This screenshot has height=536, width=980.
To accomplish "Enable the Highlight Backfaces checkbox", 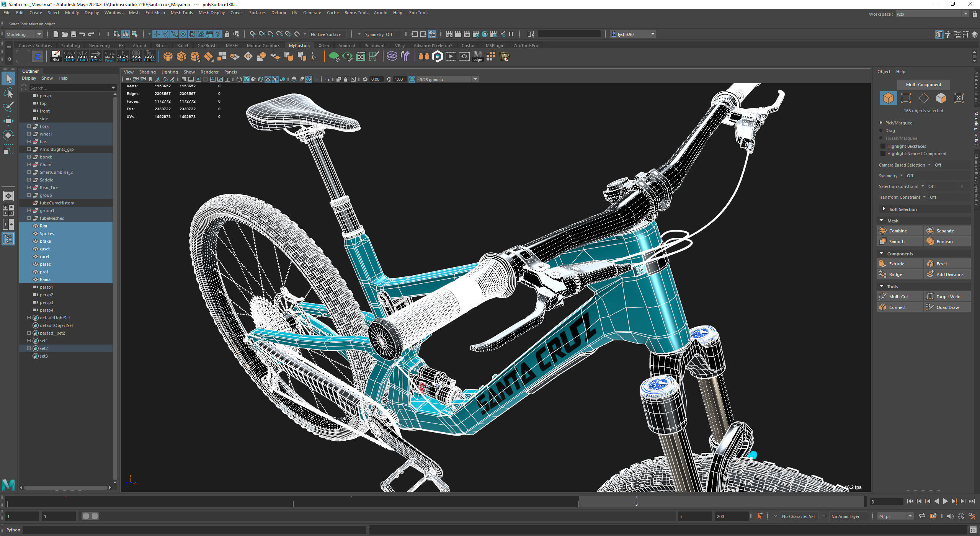I will [883, 146].
